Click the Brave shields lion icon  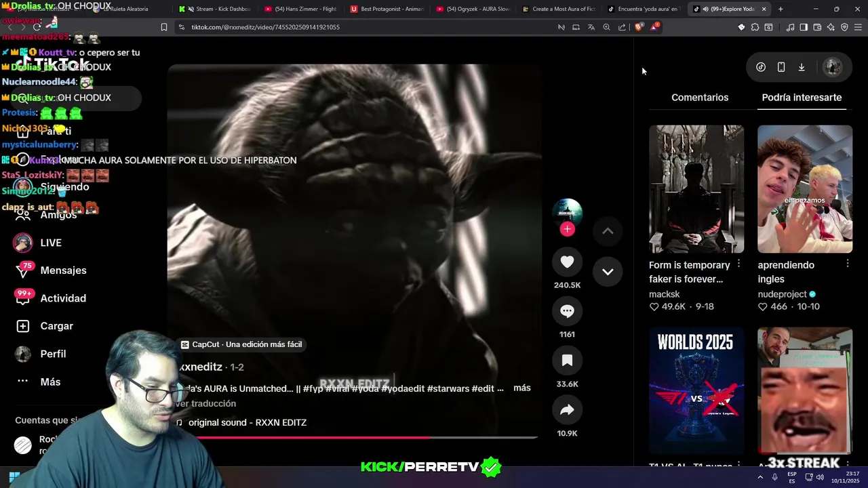coord(639,27)
